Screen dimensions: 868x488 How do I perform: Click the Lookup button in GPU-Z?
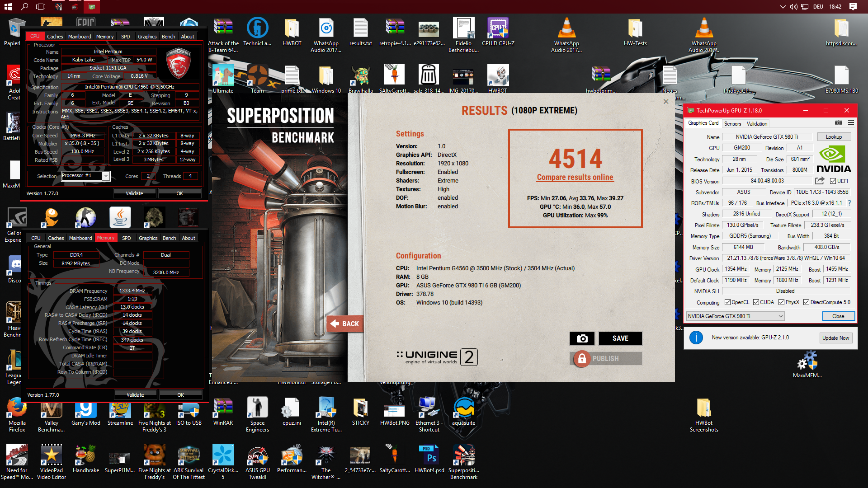(x=834, y=137)
